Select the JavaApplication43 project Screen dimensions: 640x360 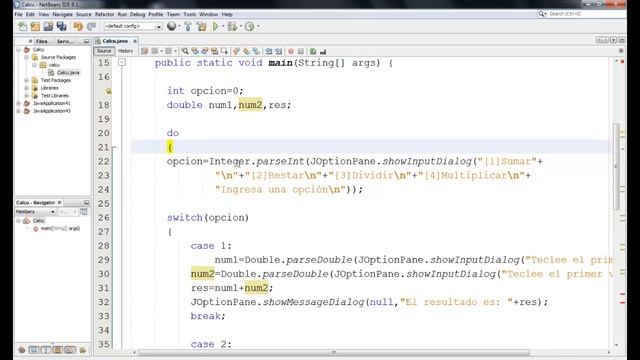point(51,111)
